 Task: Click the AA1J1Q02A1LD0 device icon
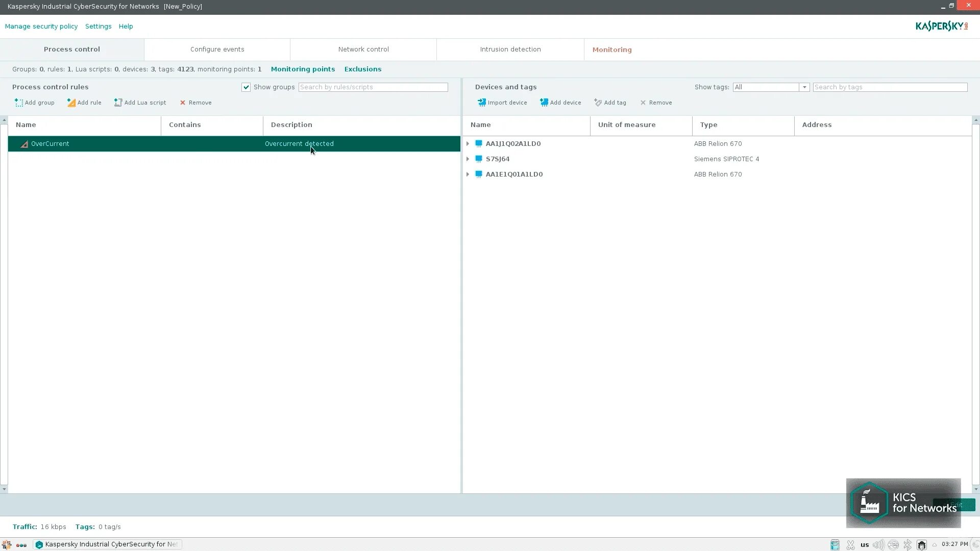pyautogui.click(x=479, y=143)
